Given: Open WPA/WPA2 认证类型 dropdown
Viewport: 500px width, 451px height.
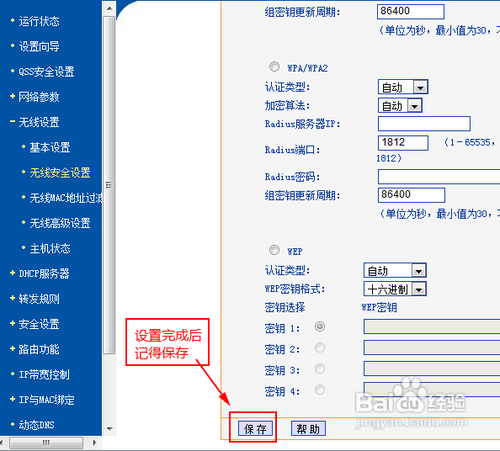Looking at the screenshot, I should tap(403, 87).
